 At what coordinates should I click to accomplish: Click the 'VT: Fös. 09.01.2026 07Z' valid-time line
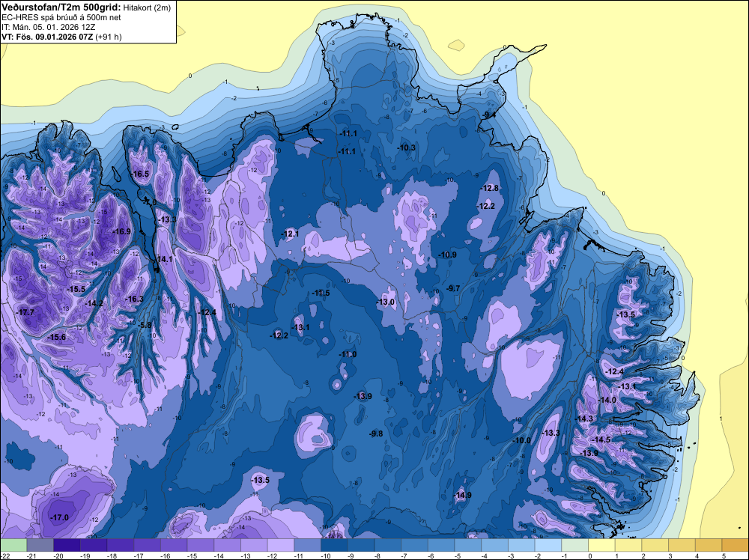pos(48,37)
